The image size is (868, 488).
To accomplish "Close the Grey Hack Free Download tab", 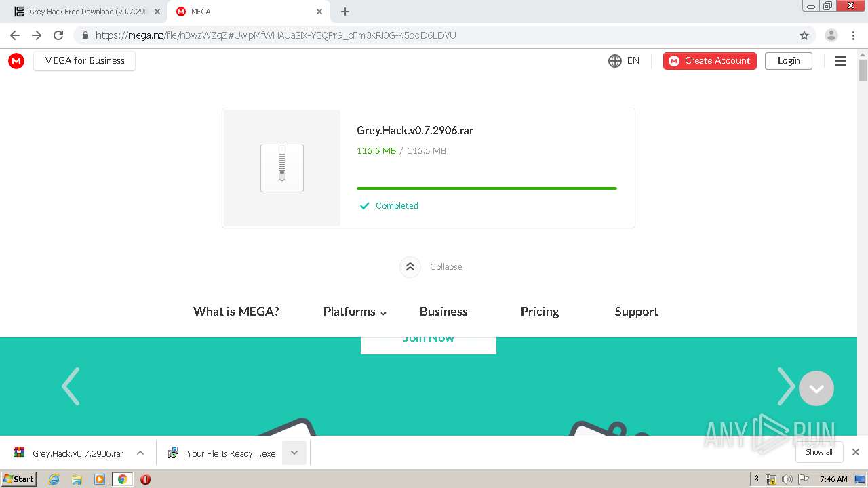I will pos(157,12).
